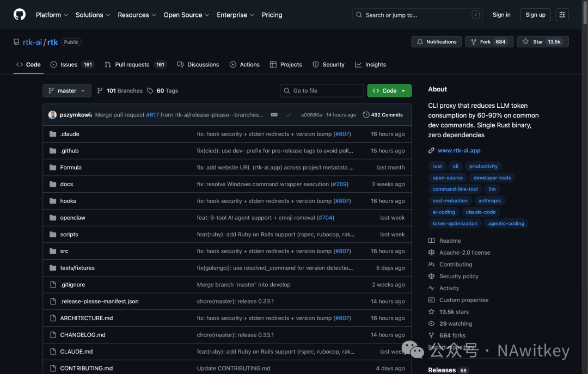Click the Readme book icon in About
Image resolution: width=588 pixels, height=374 pixels.
click(431, 241)
